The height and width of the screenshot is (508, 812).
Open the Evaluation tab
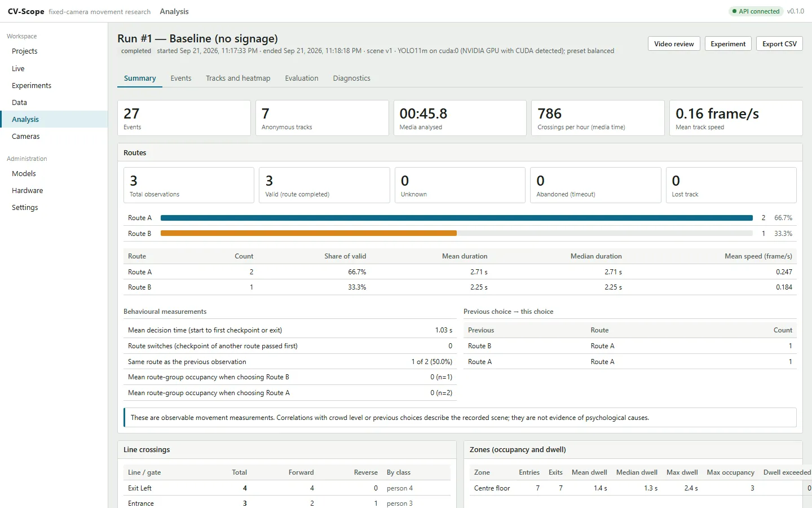[302, 78]
